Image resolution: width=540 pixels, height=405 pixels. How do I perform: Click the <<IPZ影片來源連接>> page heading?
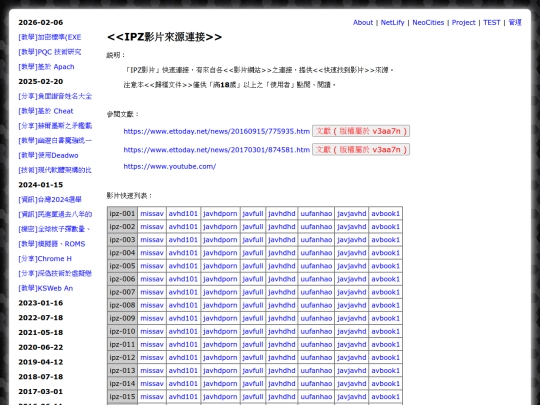click(165, 37)
